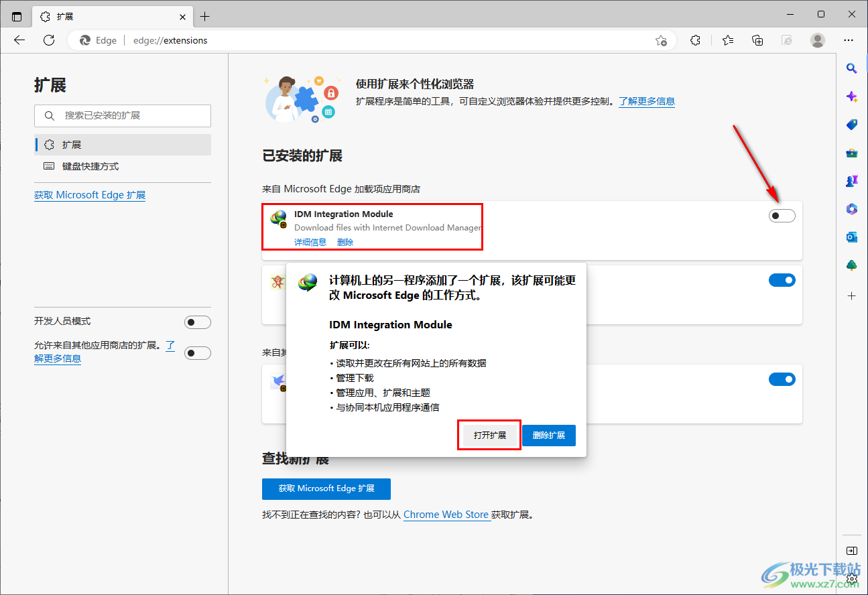The width and height of the screenshot is (868, 595).
Task: Click the 已安装的扩展 heading
Action: coord(302,156)
